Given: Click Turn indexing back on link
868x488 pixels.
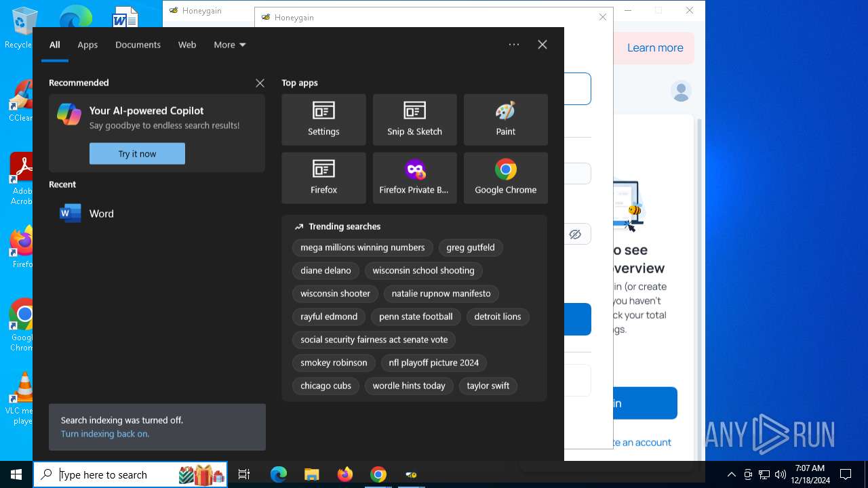Looking at the screenshot, I should [105, 434].
